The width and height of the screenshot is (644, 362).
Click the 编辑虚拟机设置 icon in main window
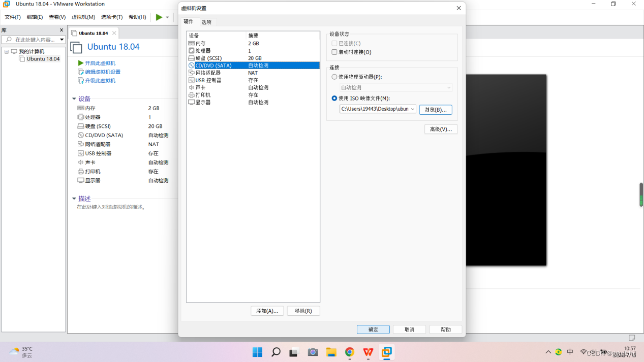80,72
